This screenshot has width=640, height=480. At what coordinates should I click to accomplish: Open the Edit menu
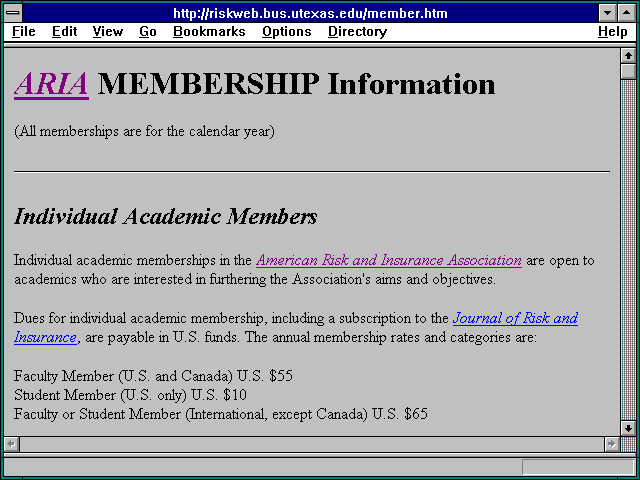point(64,31)
